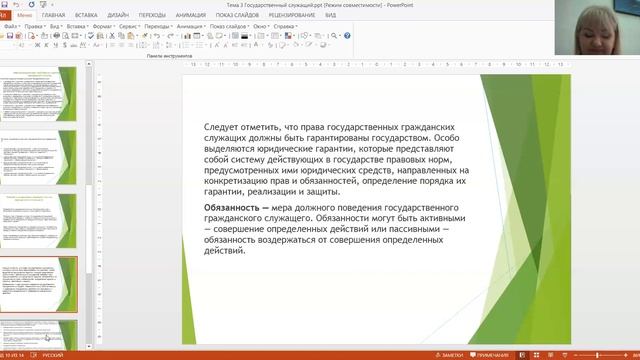Viewport: 640px width, 360px height.
Task: Repeat action with Quick Access redo icon
Action: 31,4
